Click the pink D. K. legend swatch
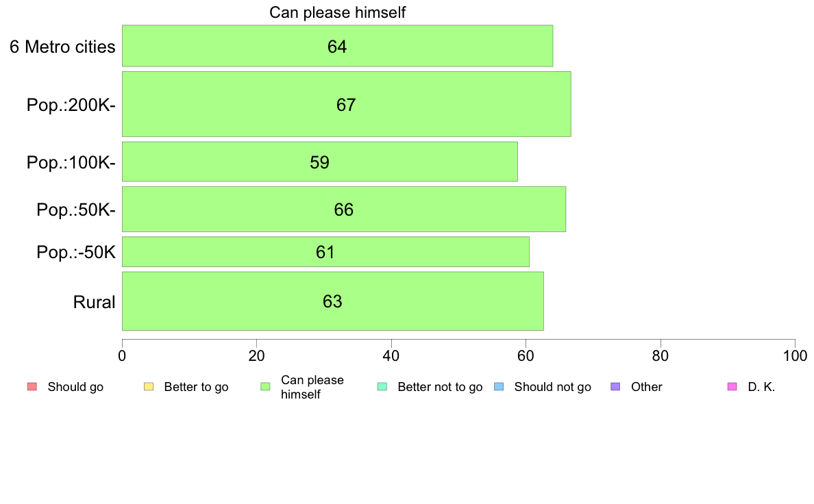This screenshot has height=504, width=814. (732, 387)
